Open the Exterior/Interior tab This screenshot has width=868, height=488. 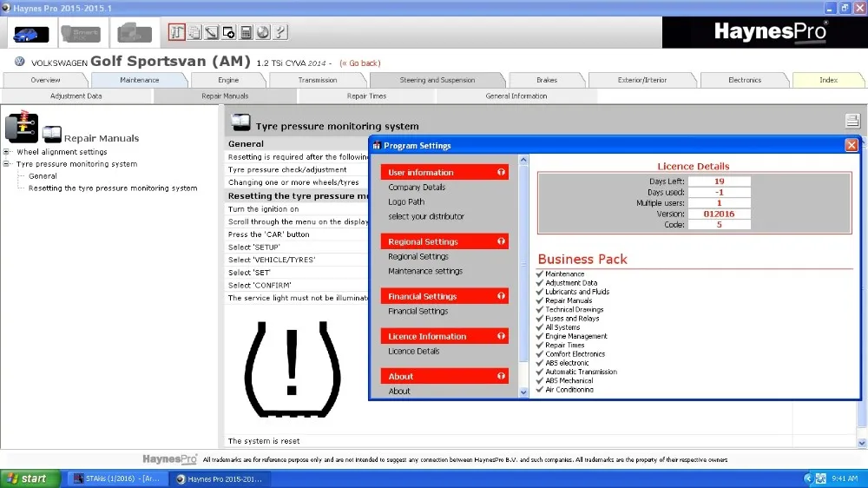(x=642, y=80)
